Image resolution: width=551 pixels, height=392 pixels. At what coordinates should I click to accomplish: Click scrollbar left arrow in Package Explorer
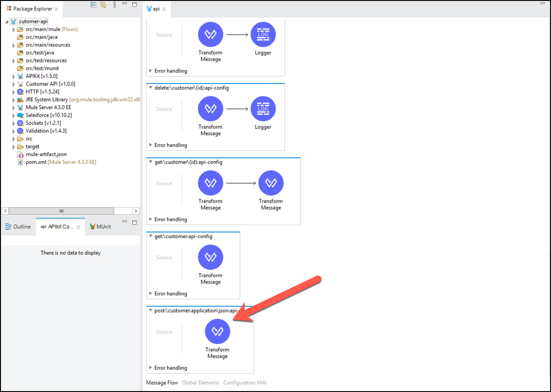tap(5, 211)
